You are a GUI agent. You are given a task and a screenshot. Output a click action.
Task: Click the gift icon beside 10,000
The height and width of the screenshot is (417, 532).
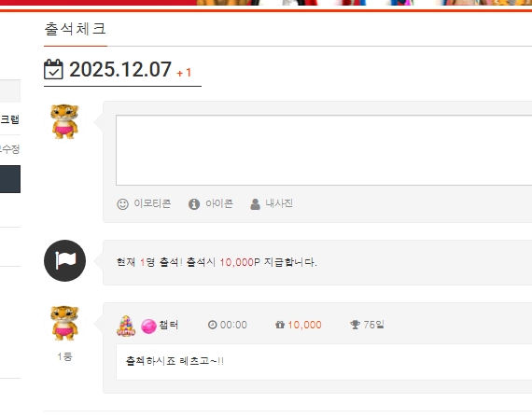[280, 325]
